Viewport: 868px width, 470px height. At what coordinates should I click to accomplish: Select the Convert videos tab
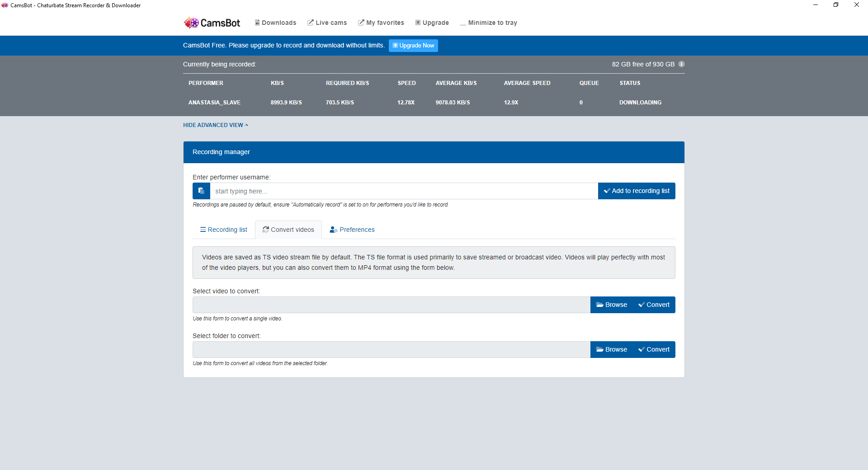pos(288,230)
